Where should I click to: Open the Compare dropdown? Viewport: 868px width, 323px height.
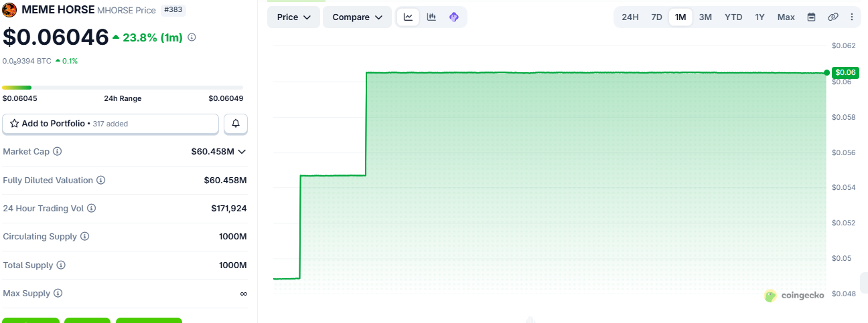coord(357,17)
